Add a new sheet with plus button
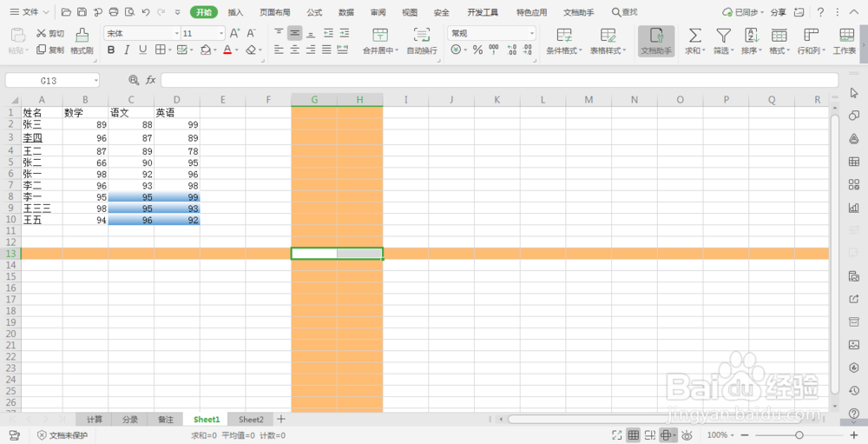This screenshot has height=444, width=868. [x=280, y=419]
